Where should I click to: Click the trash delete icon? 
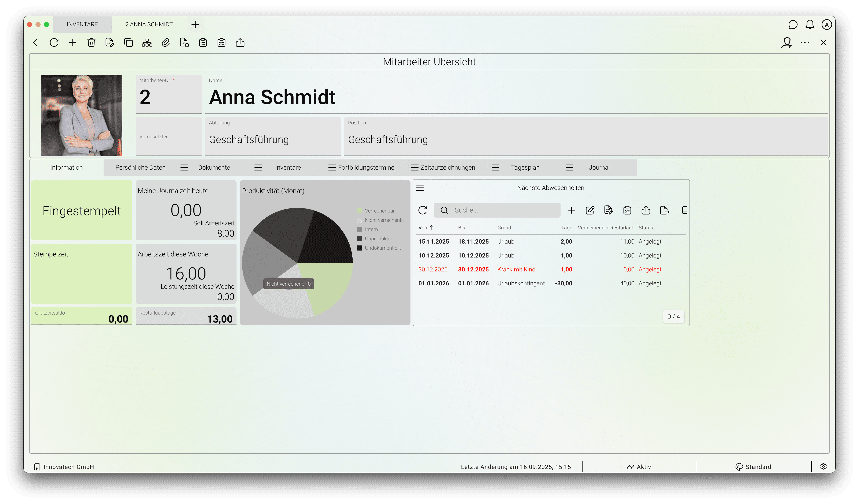(x=91, y=43)
